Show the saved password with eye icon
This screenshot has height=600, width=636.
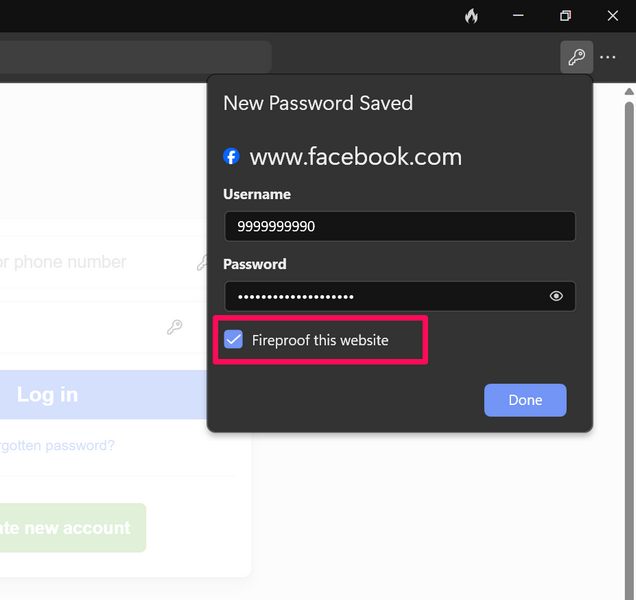(x=556, y=296)
